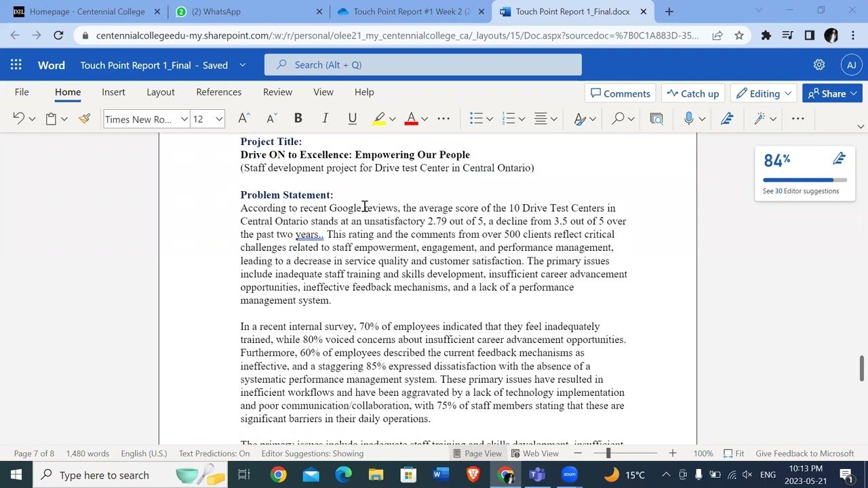Click the Share button
Viewport: 868px width, 488px height.
tap(832, 94)
